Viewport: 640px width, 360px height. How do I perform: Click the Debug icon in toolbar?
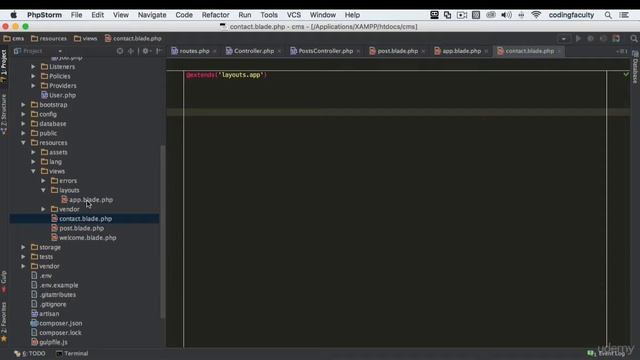(x=590, y=39)
